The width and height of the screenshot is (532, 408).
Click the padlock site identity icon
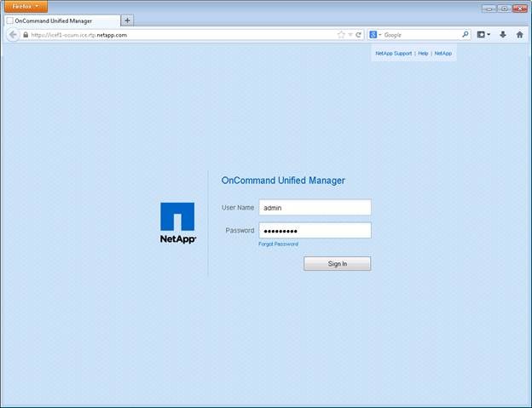26,35
